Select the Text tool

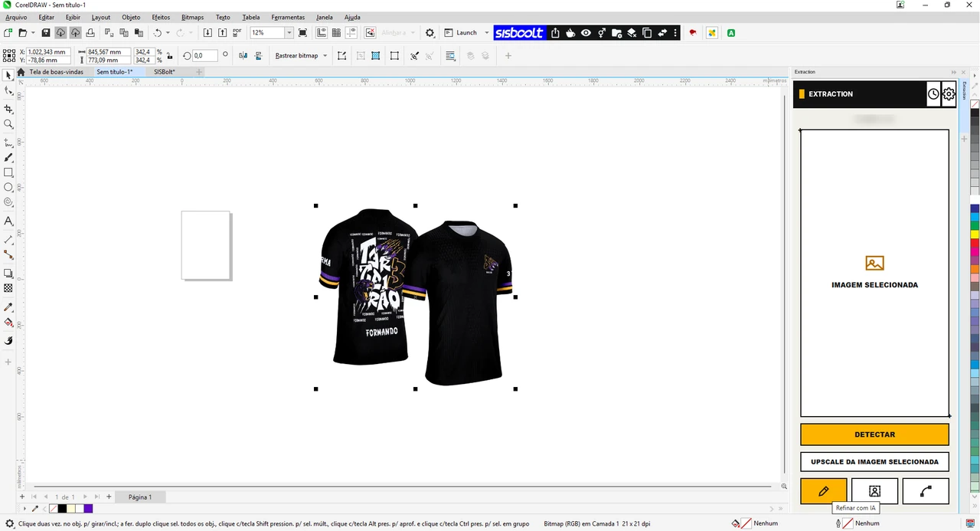[8, 221]
